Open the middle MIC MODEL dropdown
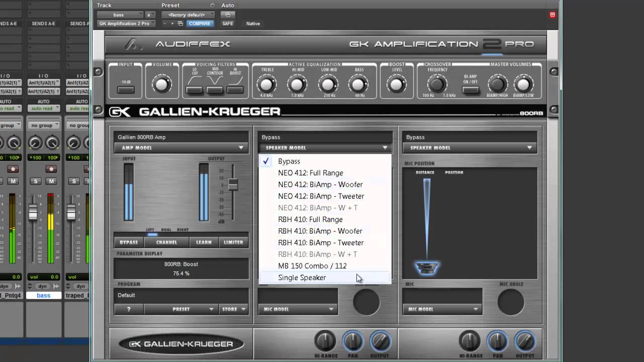This screenshot has width=644, height=362. (298, 309)
